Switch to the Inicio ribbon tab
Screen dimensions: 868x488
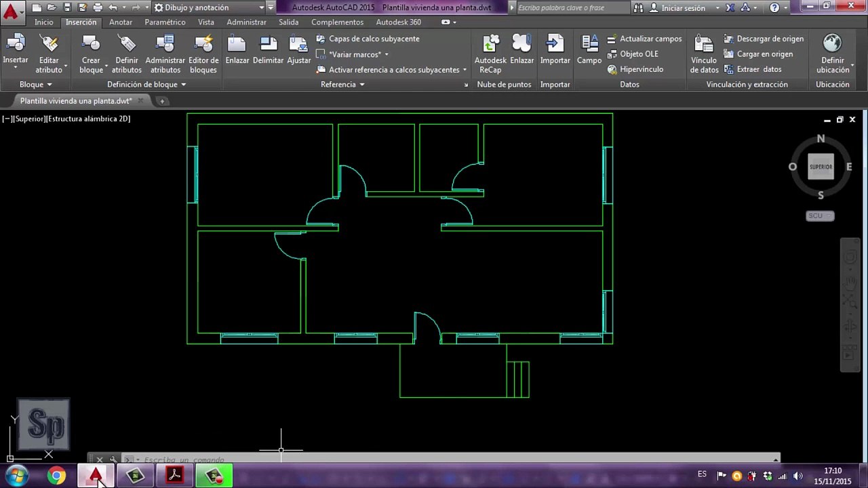(x=44, y=22)
